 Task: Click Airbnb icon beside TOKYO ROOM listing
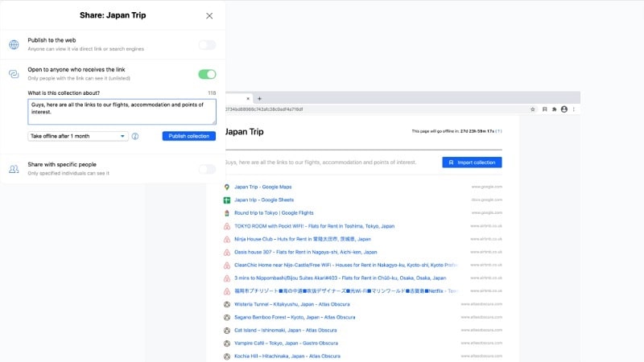(x=227, y=226)
